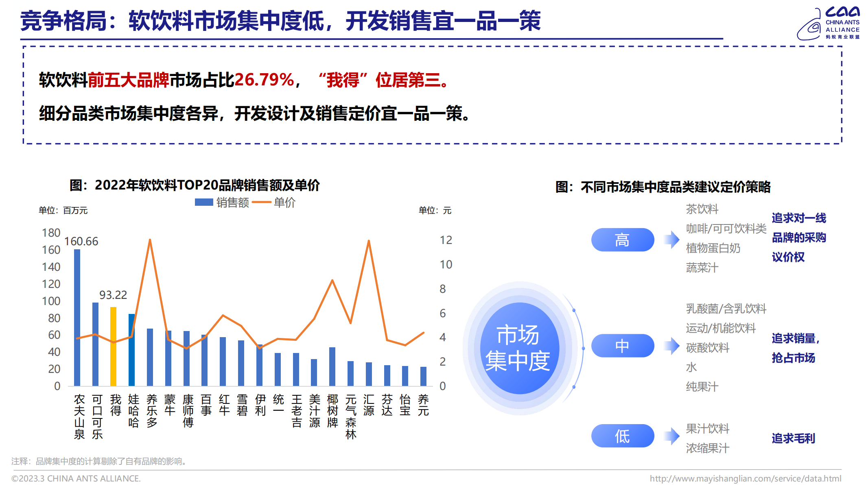
Task: Click the arrow next to the 低 pill
Action: coord(672,436)
